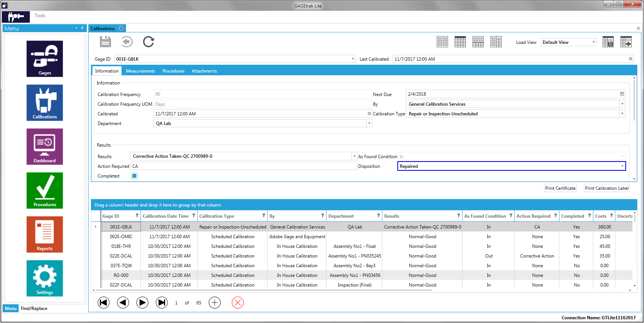Click the grid horizontal scrollbar
Image resolution: width=644 pixels, height=323 pixels.
pyautogui.click(x=264, y=290)
